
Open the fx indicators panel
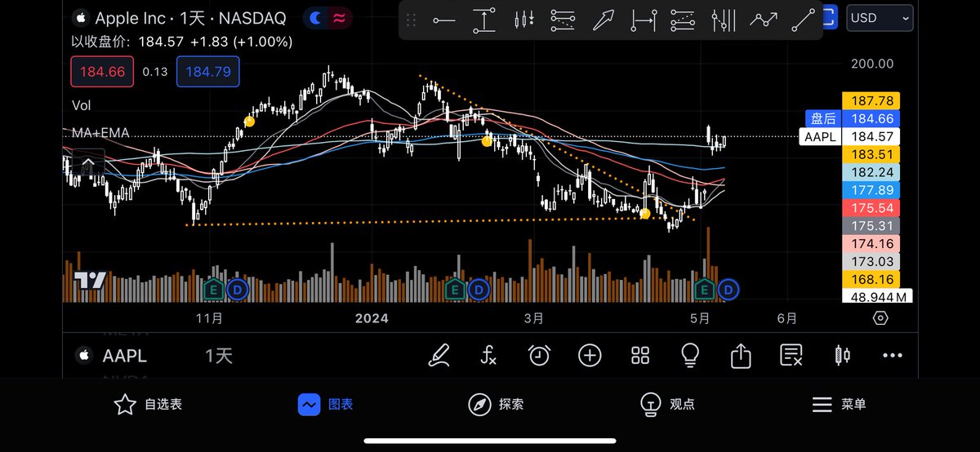pos(488,355)
